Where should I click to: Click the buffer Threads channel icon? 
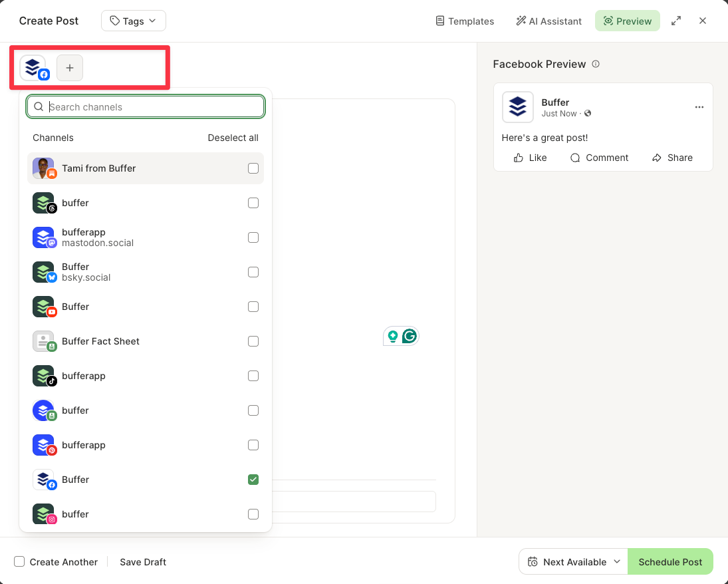pyautogui.click(x=44, y=203)
